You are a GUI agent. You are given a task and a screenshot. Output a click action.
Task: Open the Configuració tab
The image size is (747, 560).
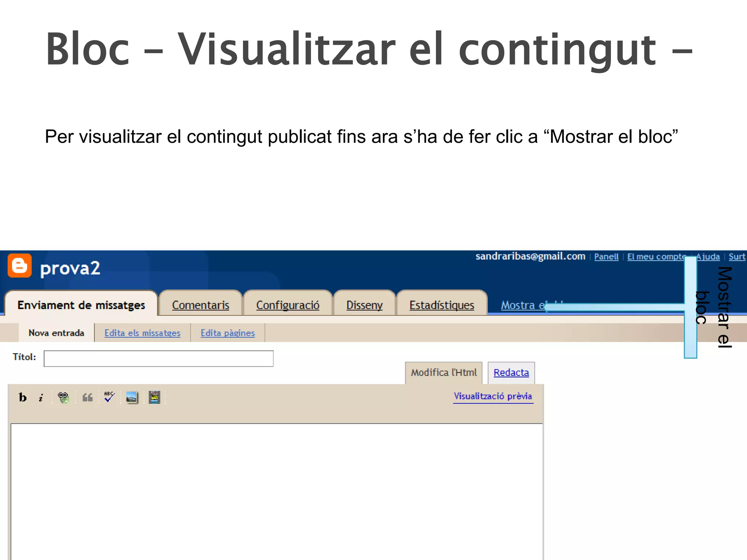click(x=288, y=304)
